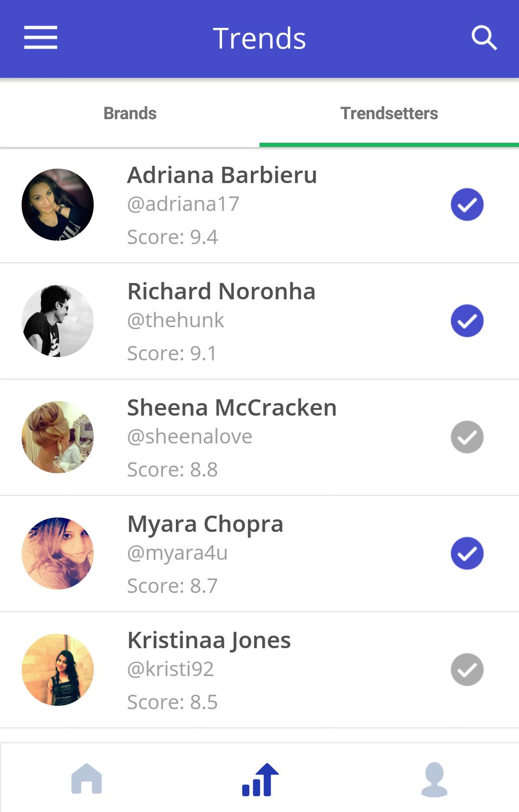Select the Trendsetters tab
Image resolution: width=519 pixels, height=812 pixels.
click(x=389, y=113)
